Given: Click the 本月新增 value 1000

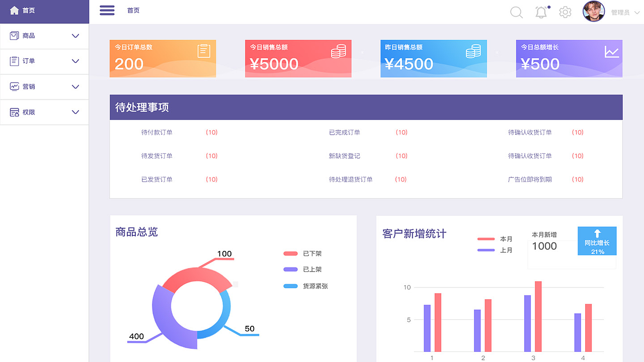Looking at the screenshot, I should click(544, 246).
